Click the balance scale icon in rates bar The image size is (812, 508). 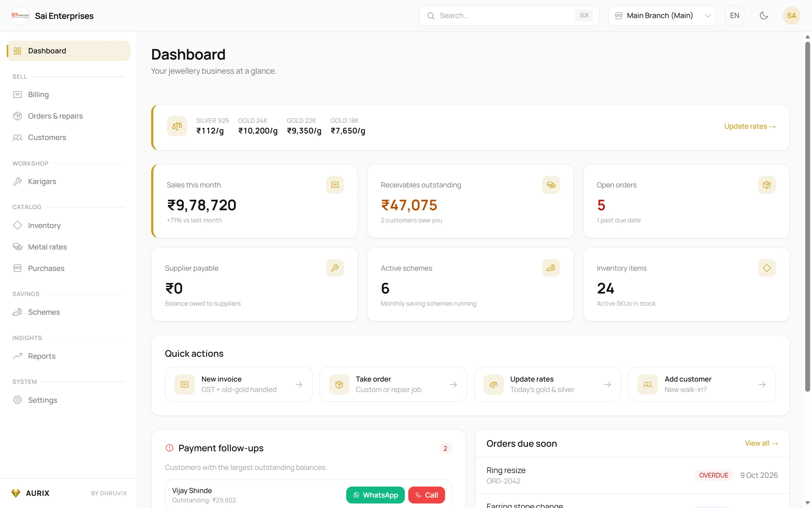[x=177, y=126]
